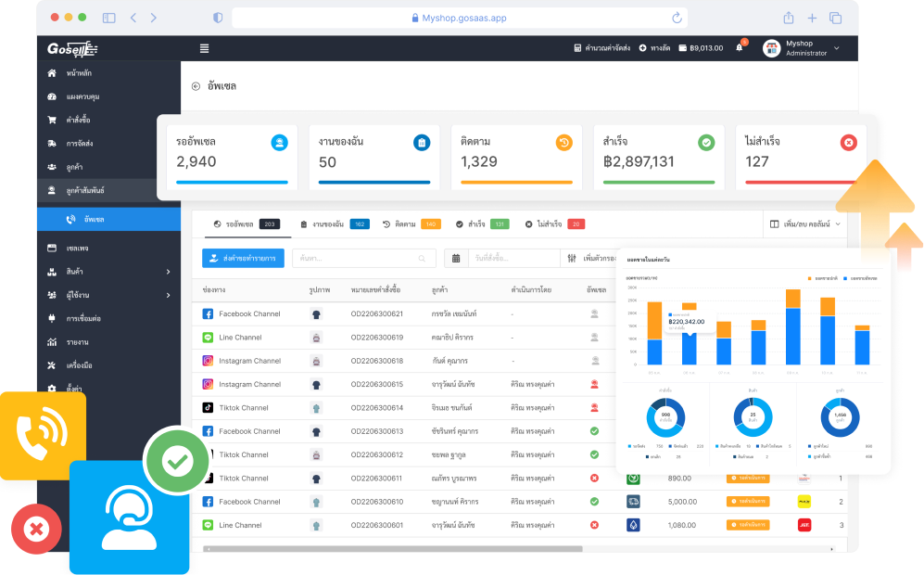Click the search input field
This screenshot has width=924, height=575.
point(361,258)
